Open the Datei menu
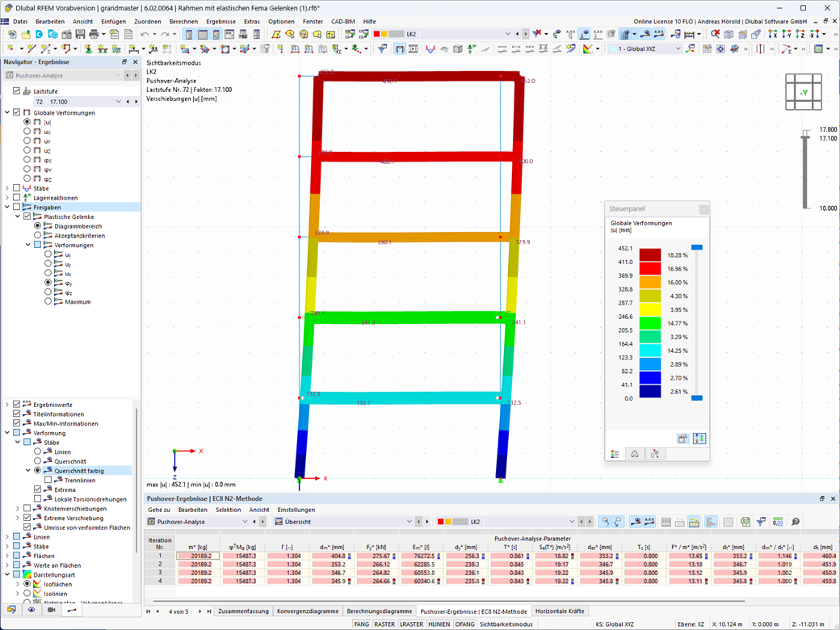The image size is (840, 630). coord(20,22)
